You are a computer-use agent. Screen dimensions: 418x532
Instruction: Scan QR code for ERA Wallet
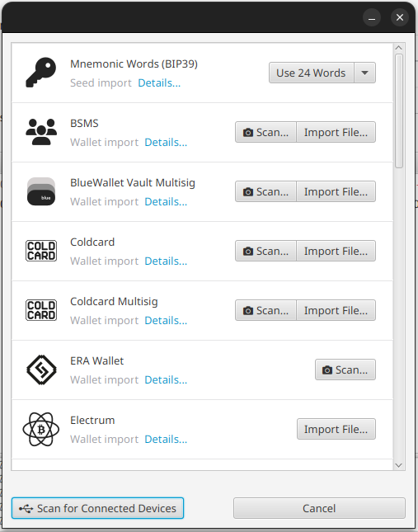[345, 370]
